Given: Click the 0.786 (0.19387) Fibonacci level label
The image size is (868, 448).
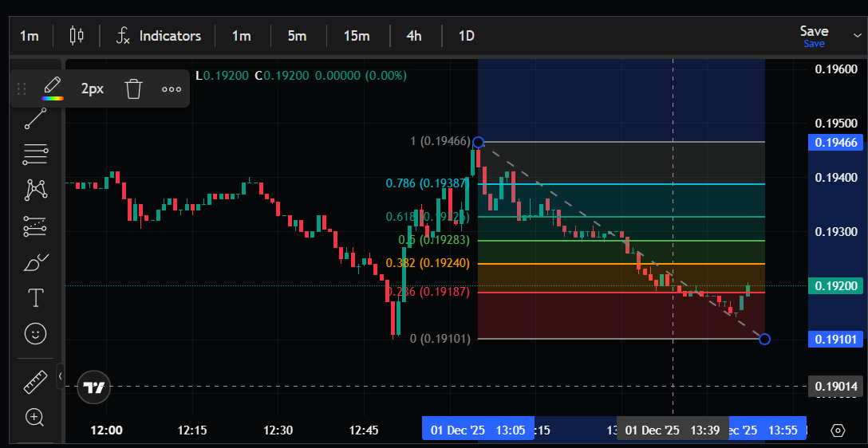Looking at the screenshot, I should [x=428, y=183].
